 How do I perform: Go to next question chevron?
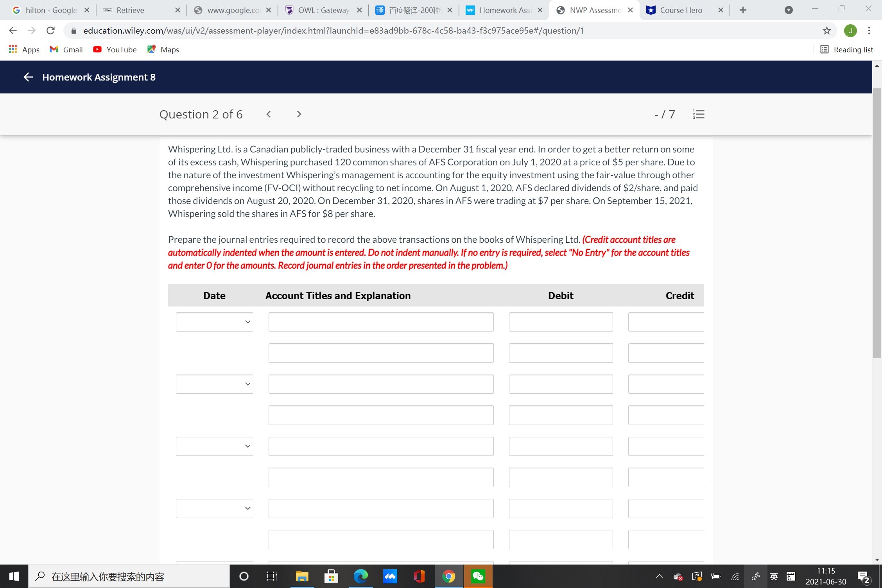coord(299,114)
